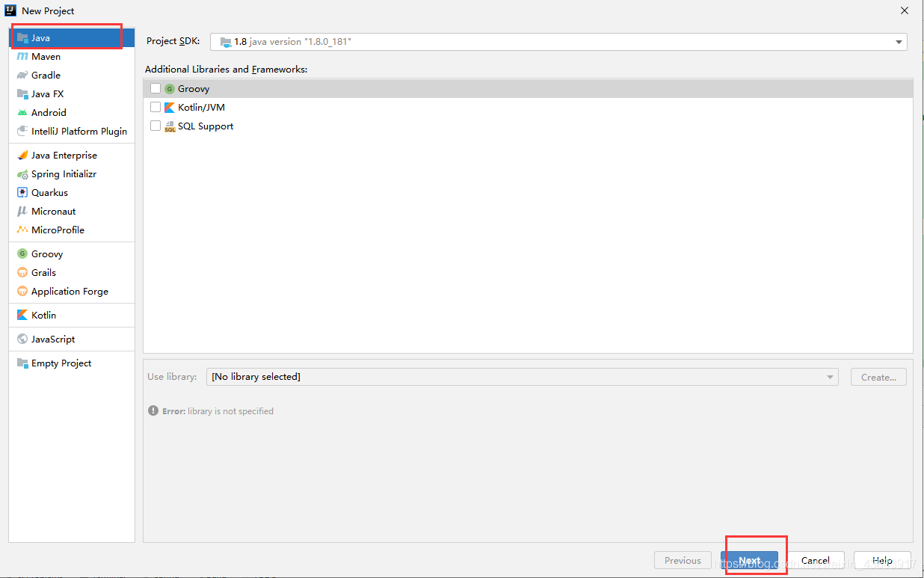Click the Grails icon
Viewport: 924px width, 578px height.
coord(22,272)
